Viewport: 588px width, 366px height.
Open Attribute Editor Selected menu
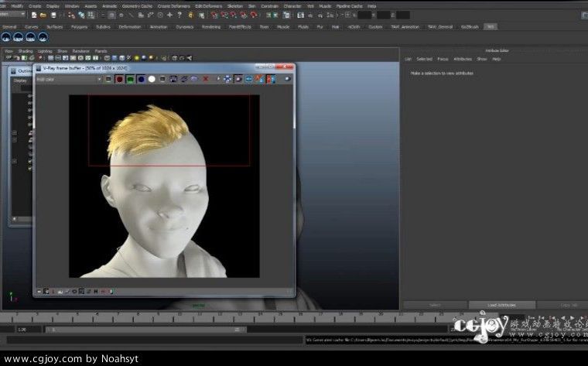click(424, 59)
